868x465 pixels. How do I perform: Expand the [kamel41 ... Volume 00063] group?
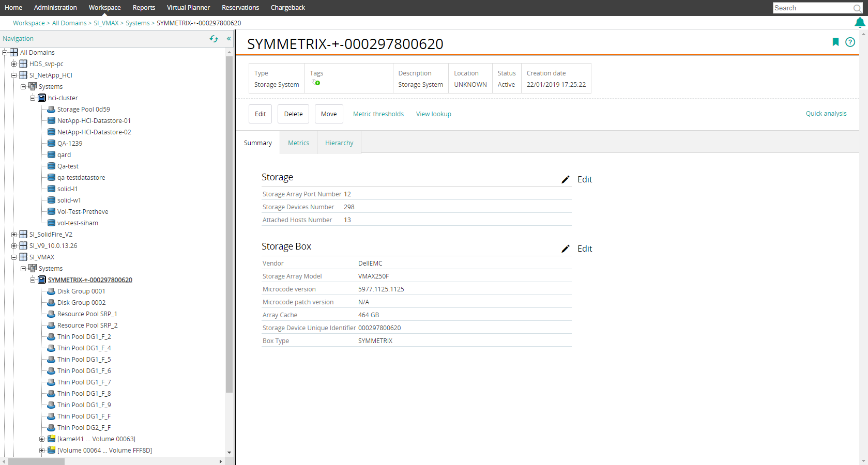click(x=42, y=439)
